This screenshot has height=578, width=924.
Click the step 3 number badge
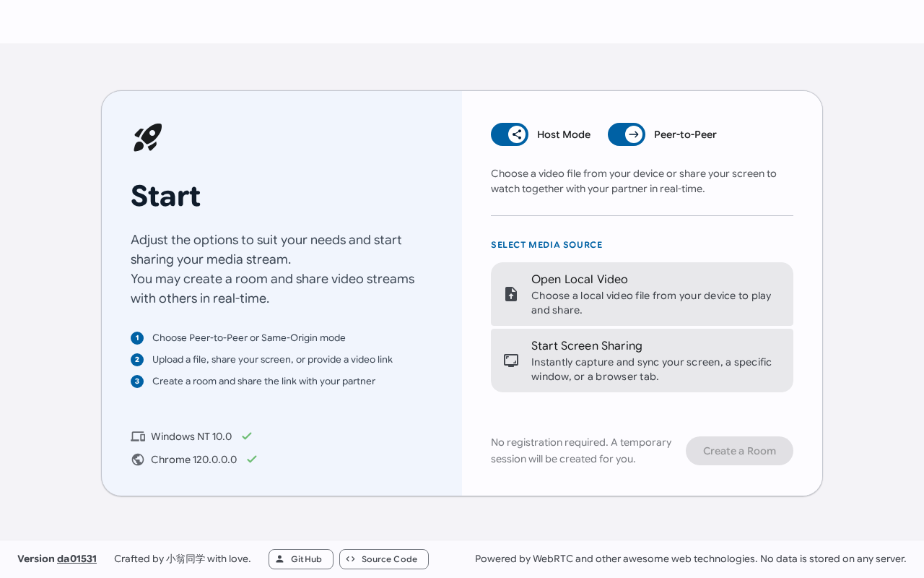click(x=137, y=381)
